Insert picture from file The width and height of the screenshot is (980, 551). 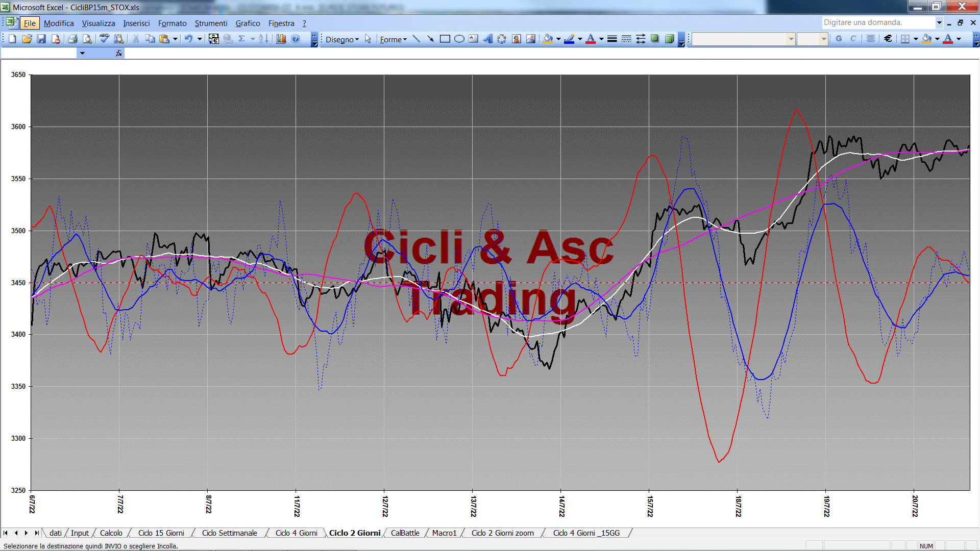(x=531, y=39)
